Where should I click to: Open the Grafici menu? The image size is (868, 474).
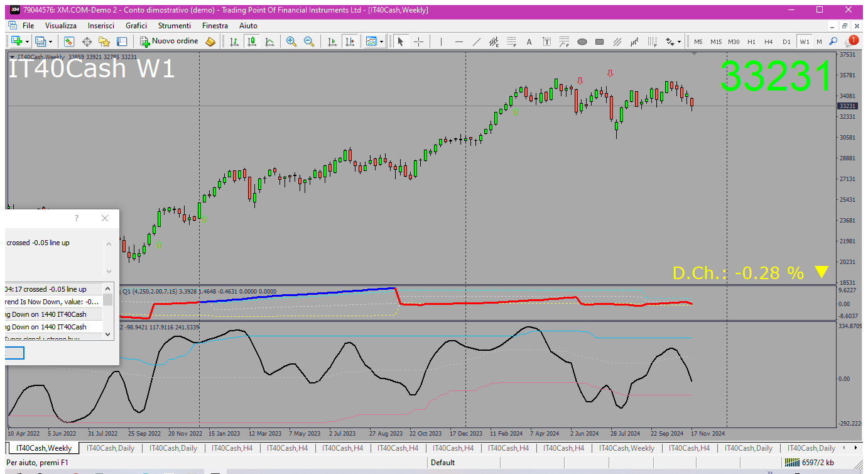[136, 26]
